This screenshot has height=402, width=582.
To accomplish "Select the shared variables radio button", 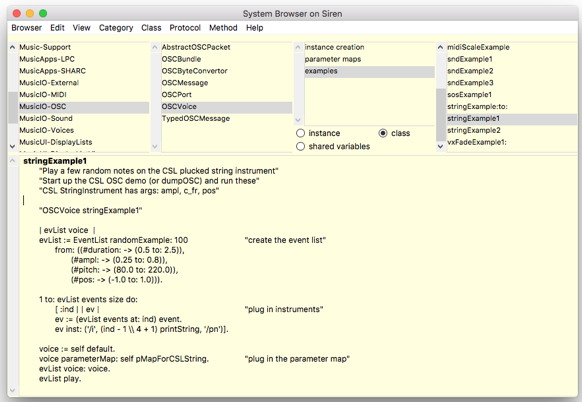I will (300, 147).
